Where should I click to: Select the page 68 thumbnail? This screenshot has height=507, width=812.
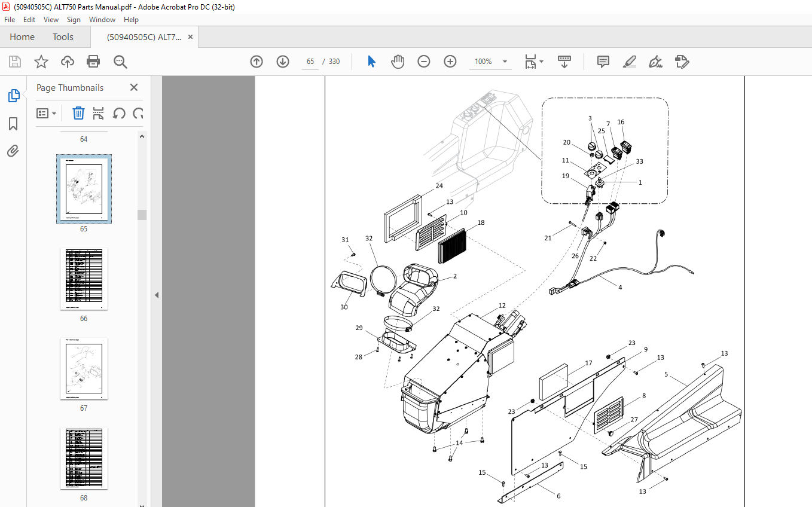point(84,458)
